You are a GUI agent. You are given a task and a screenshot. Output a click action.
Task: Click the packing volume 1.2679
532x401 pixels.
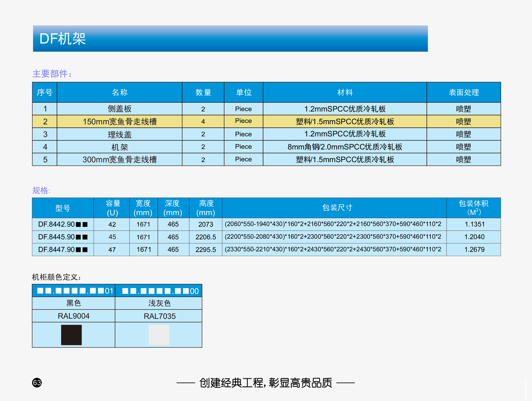click(x=474, y=250)
